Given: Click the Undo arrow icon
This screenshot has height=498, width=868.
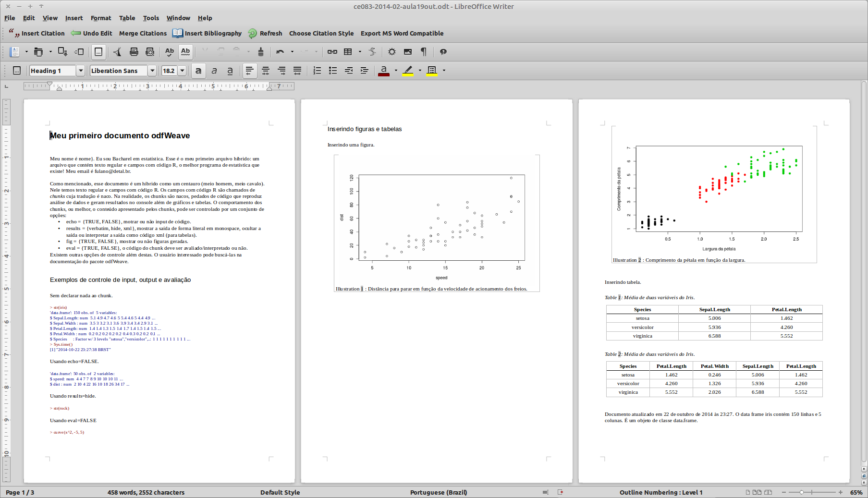Looking at the screenshot, I should pos(280,52).
